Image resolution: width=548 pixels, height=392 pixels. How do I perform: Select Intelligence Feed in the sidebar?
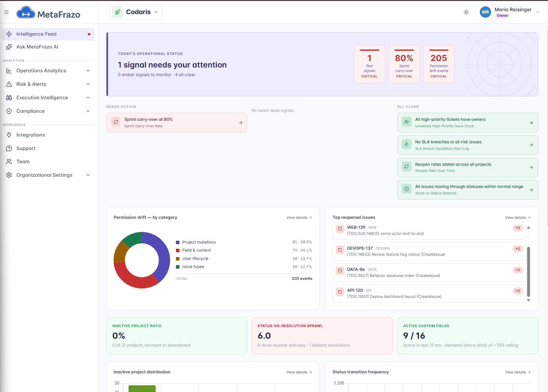(x=48, y=34)
